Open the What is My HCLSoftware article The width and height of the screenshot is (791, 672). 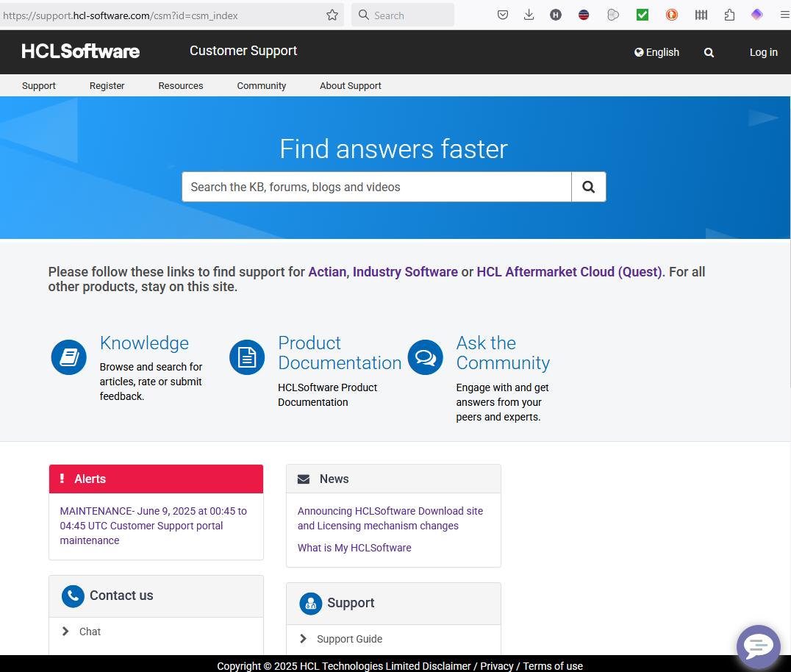(354, 548)
